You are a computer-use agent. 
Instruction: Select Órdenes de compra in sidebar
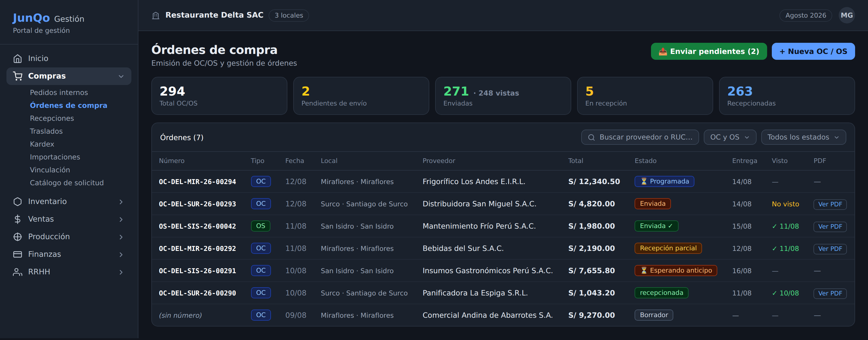coord(68,105)
